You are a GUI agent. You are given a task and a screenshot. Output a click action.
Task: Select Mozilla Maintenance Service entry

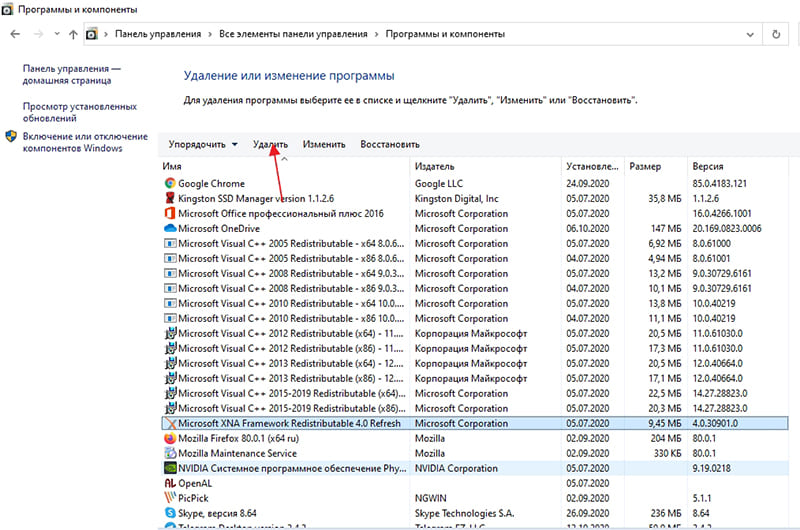click(237, 453)
